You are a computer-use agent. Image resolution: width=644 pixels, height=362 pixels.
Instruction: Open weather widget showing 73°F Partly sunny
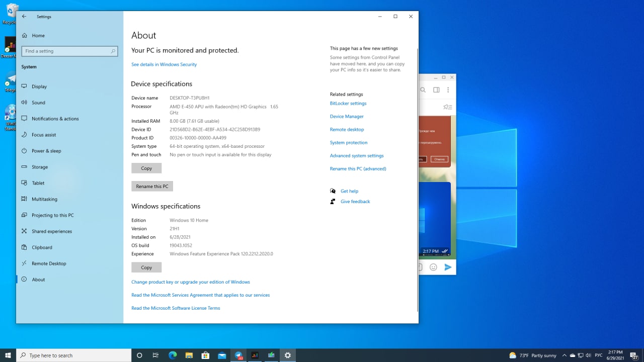pos(533,355)
